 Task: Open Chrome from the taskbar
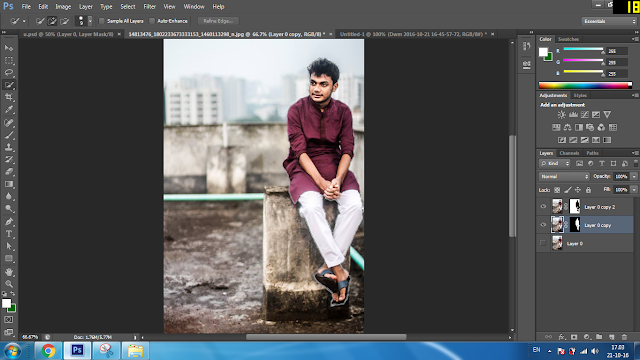pyautogui.click(x=48, y=351)
